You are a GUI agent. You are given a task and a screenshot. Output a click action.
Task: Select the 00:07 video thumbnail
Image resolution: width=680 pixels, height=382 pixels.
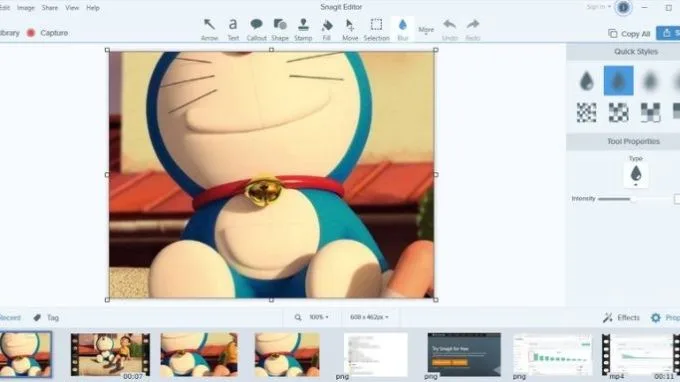[111, 355]
